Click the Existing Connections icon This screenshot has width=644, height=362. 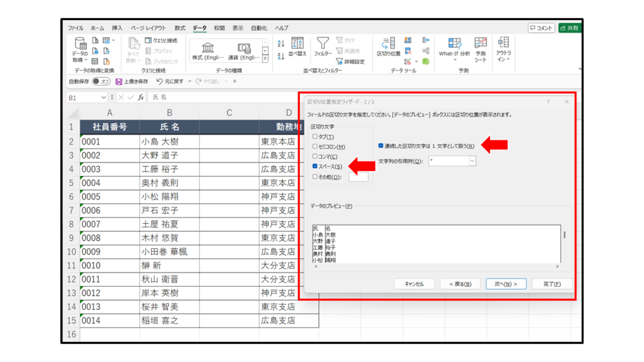(x=107, y=62)
